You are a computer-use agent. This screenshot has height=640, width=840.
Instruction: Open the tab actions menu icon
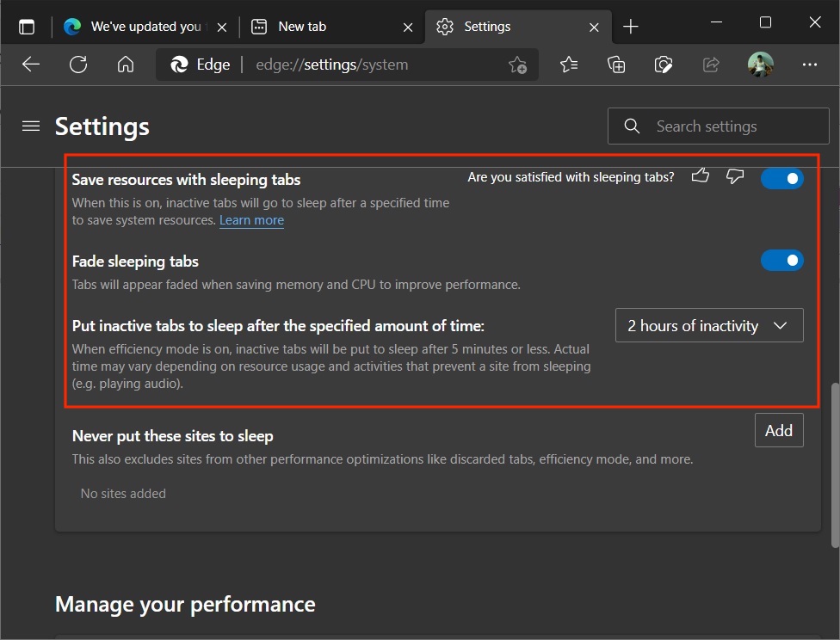pyautogui.click(x=27, y=27)
